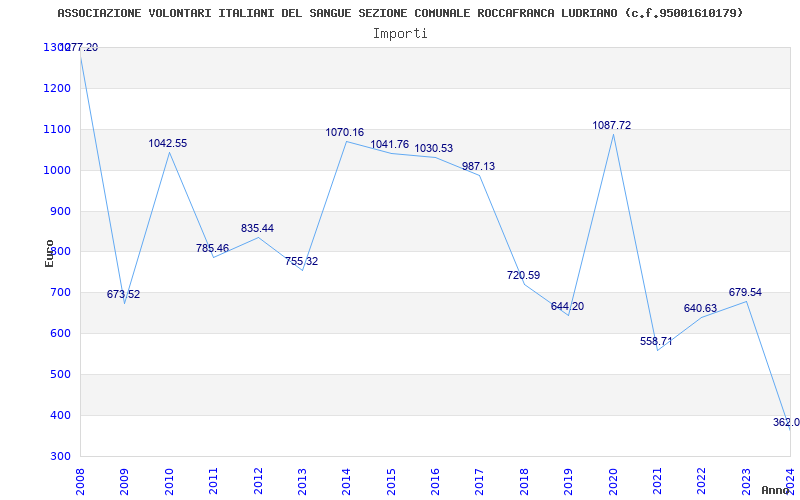The image size is (800, 500).
Task: Click the data label 987.13
Action: click(x=478, y=166)
